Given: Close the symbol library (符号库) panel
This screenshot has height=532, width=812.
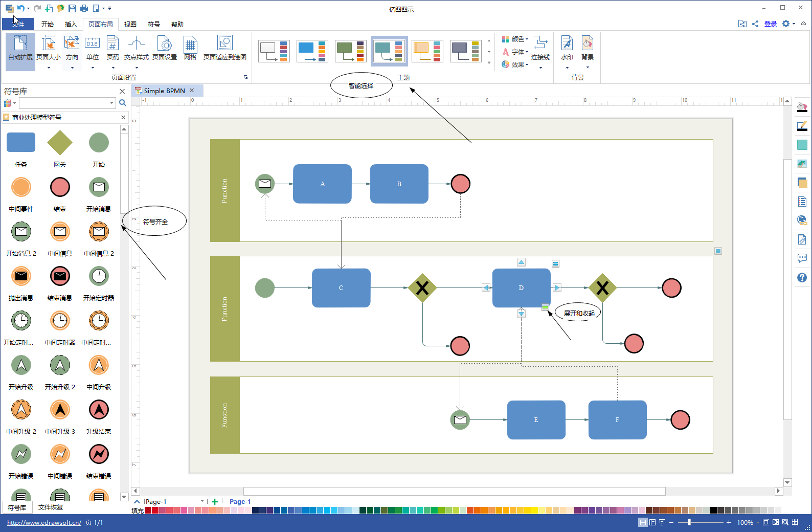Looking at the screenshot, I should click(122, 91).
